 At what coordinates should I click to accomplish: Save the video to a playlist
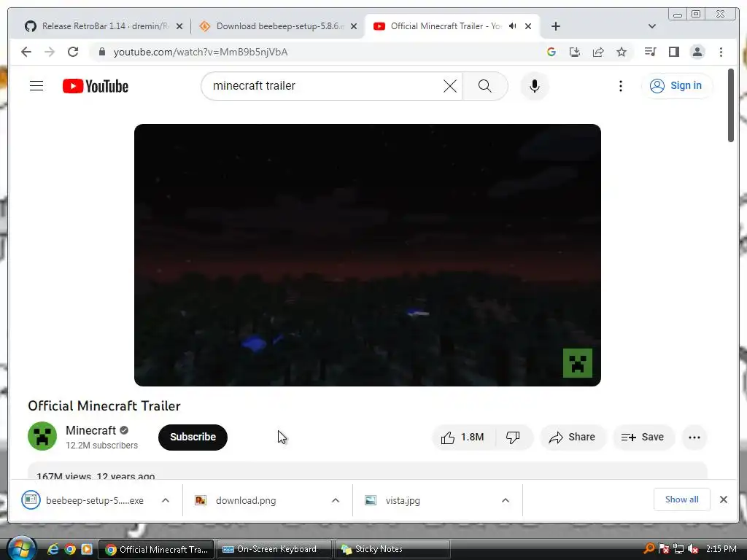[643, 437]
